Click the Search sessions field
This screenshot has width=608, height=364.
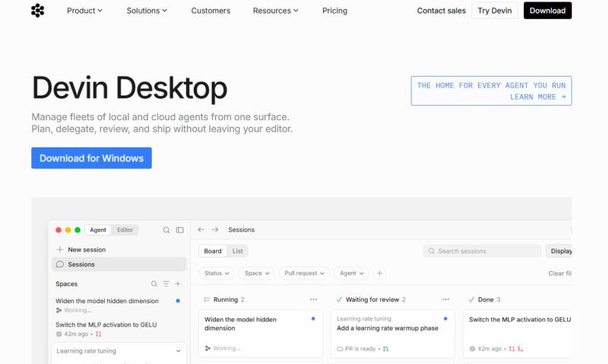(x=482, y=252)
